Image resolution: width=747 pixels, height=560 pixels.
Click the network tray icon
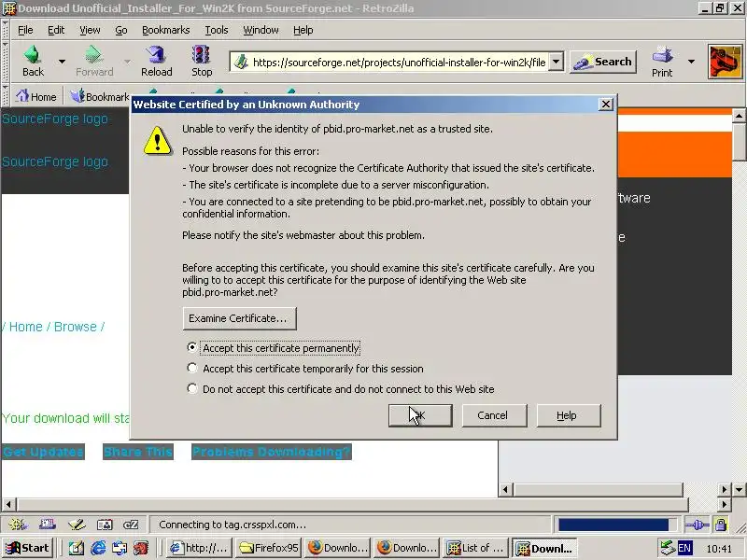coord(668,548)
